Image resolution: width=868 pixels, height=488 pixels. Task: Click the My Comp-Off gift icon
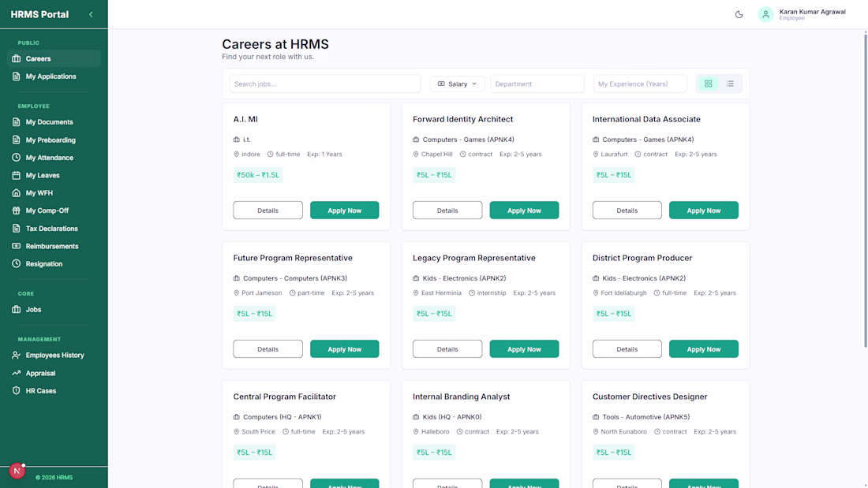(16, 210)
